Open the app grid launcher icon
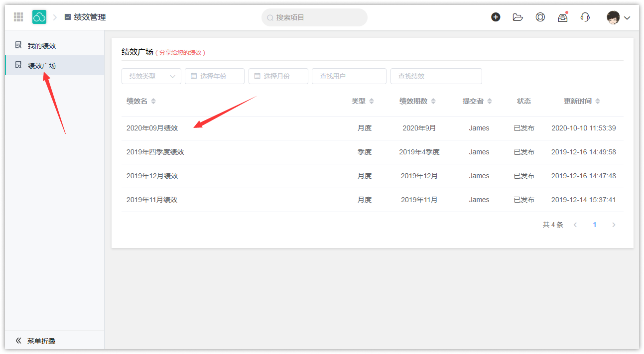The image size is (644, 354). [x=18, y=17]
